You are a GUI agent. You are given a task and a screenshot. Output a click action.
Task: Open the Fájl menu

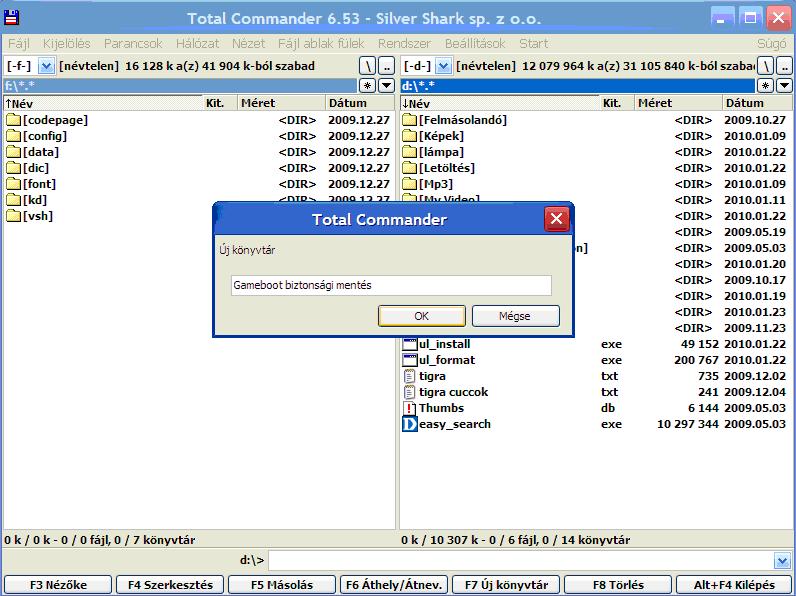19,44
